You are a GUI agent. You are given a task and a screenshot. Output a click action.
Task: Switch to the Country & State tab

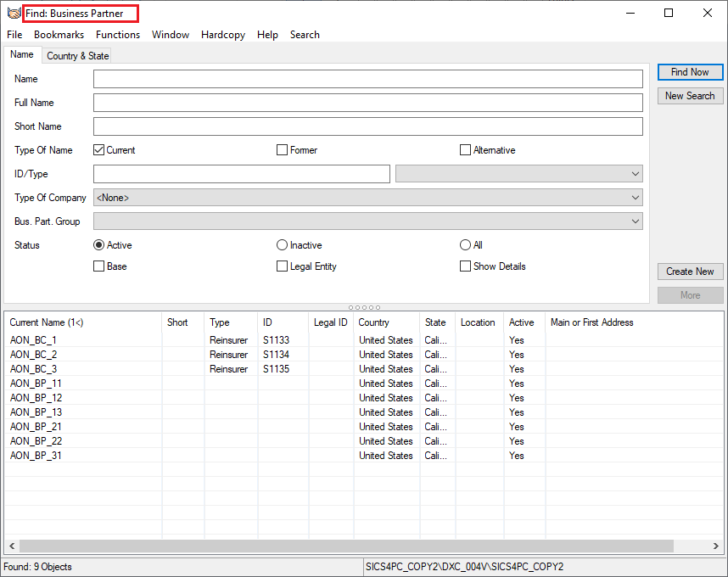77,56
